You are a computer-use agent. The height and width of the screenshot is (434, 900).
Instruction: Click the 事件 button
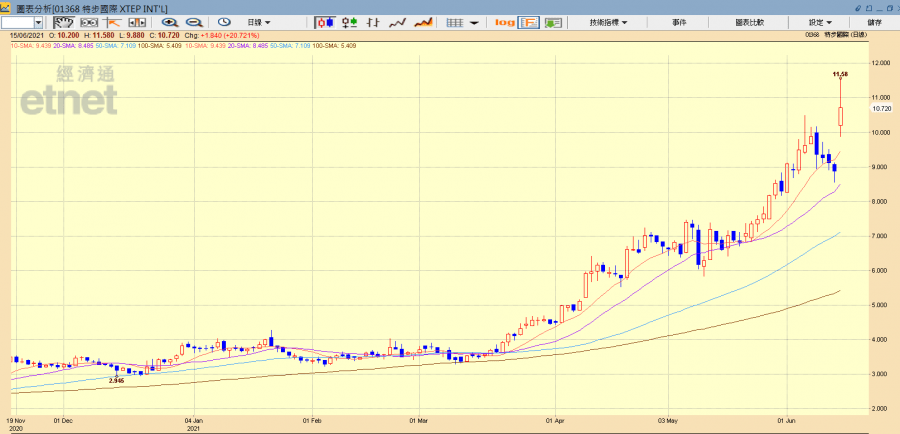click(x=679, y=21)
